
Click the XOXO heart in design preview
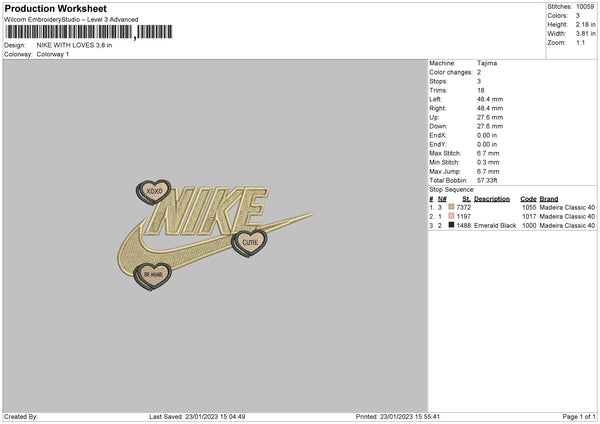click(153, 192)
